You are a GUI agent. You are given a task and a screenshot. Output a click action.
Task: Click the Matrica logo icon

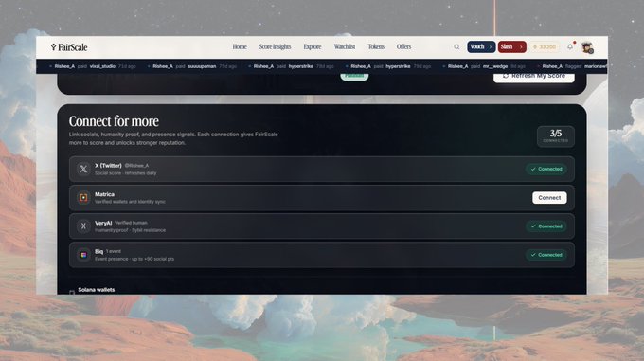pyautogui.click(x=83, y=197)
